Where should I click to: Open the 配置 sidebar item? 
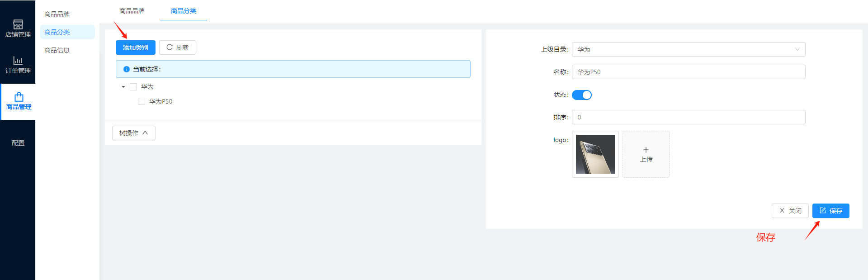click(x=18, y=143)
